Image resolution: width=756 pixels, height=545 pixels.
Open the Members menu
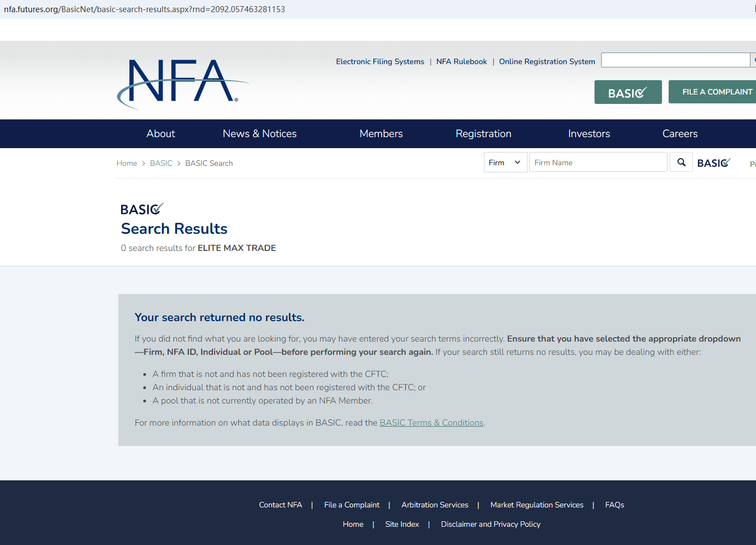pyautogui.click(x=381, y=134)
